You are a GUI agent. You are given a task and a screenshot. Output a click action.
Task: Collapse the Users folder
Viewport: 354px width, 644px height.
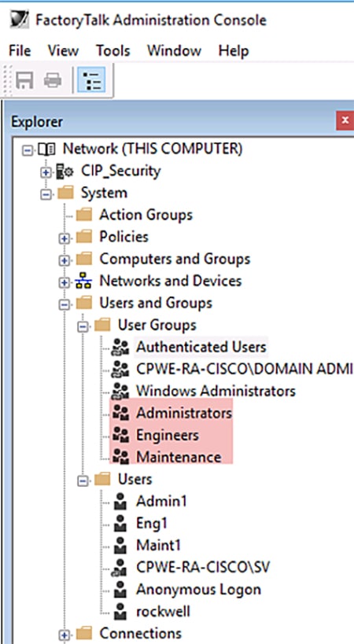pyautogui.click(x=83, y=481)
